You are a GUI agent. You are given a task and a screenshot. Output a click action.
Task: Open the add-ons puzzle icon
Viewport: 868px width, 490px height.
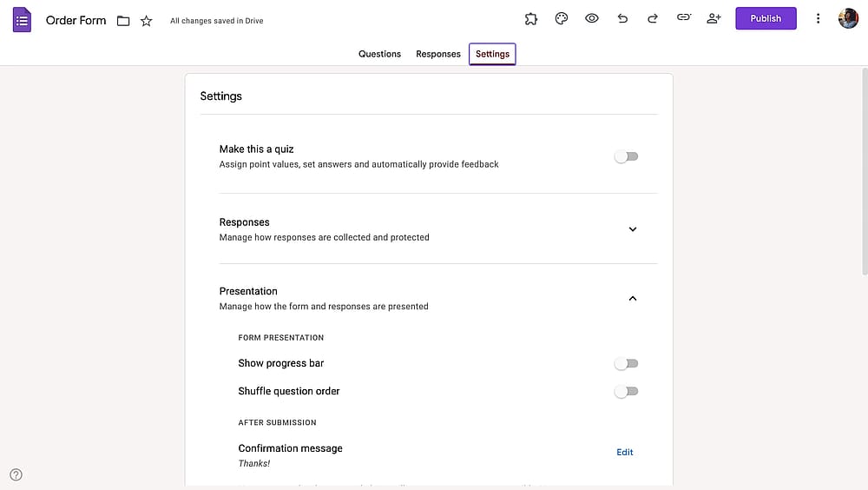coord(531,19)
